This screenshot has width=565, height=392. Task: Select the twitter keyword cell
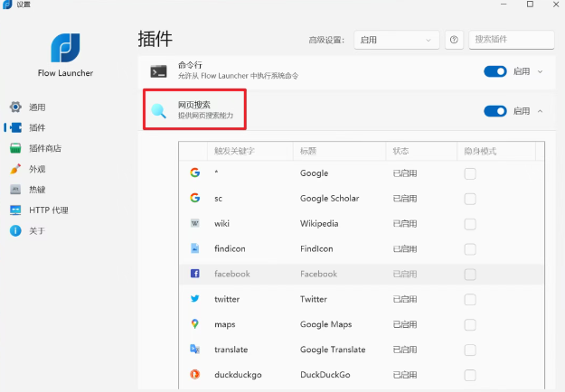[x=227, y=299]
